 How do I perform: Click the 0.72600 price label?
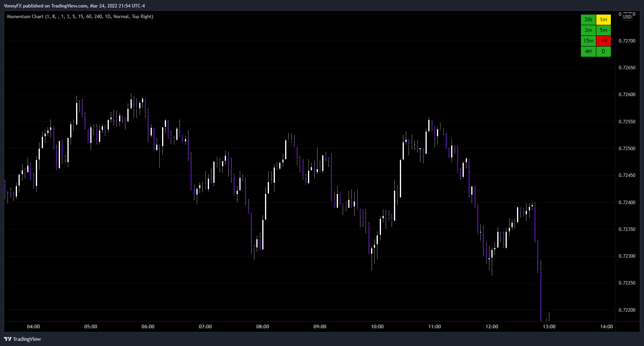point(627,95)
